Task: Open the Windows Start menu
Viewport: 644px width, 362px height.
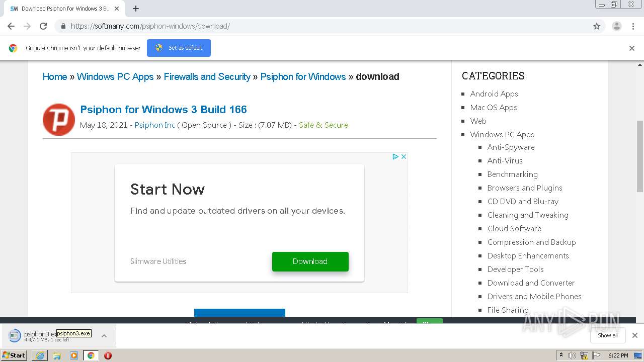Action: (x=14, y=355)
